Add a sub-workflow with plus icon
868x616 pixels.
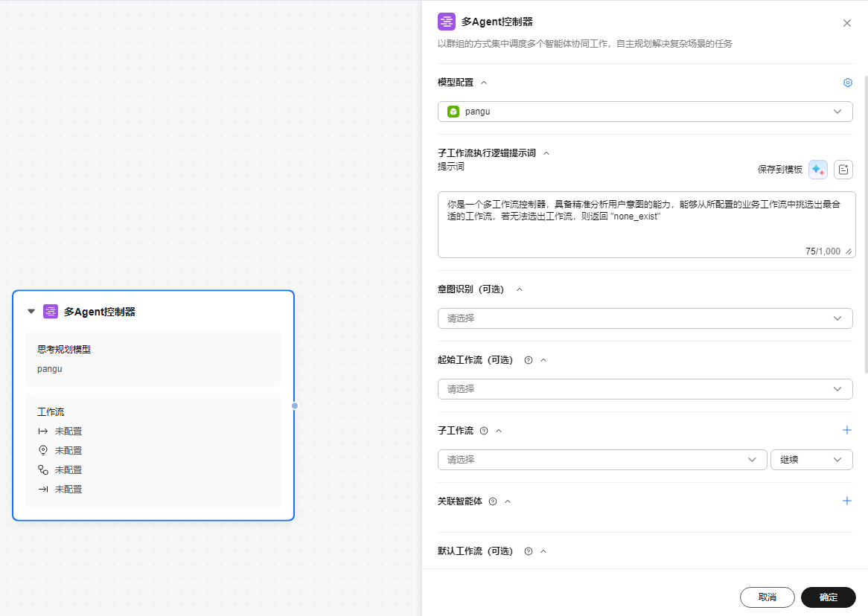(846, 430)
